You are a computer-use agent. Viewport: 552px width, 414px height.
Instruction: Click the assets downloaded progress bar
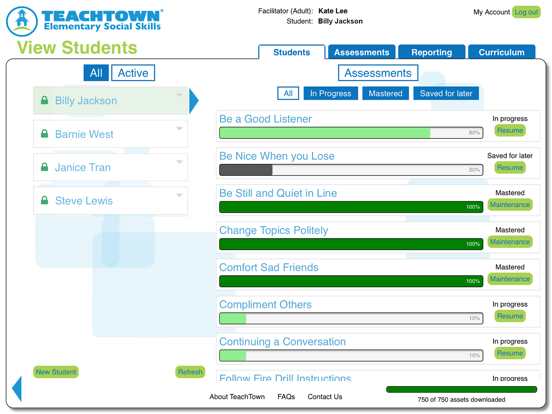[x=462, y=389]
